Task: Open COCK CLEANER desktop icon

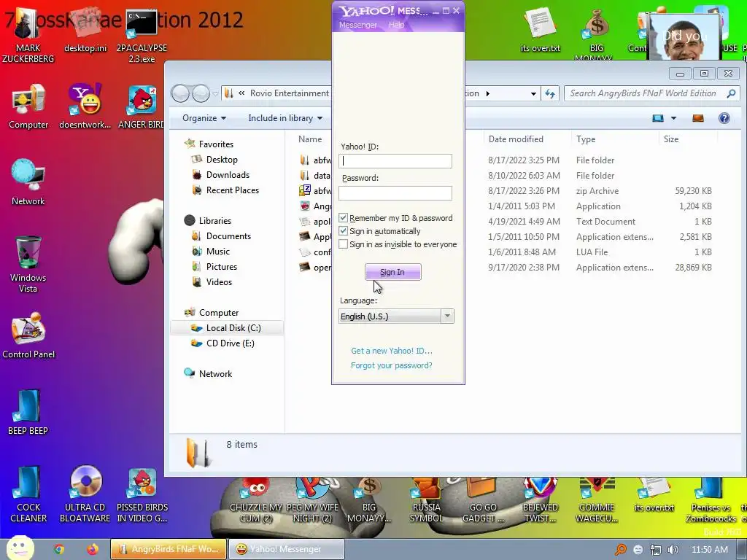Action: [28, 494]
